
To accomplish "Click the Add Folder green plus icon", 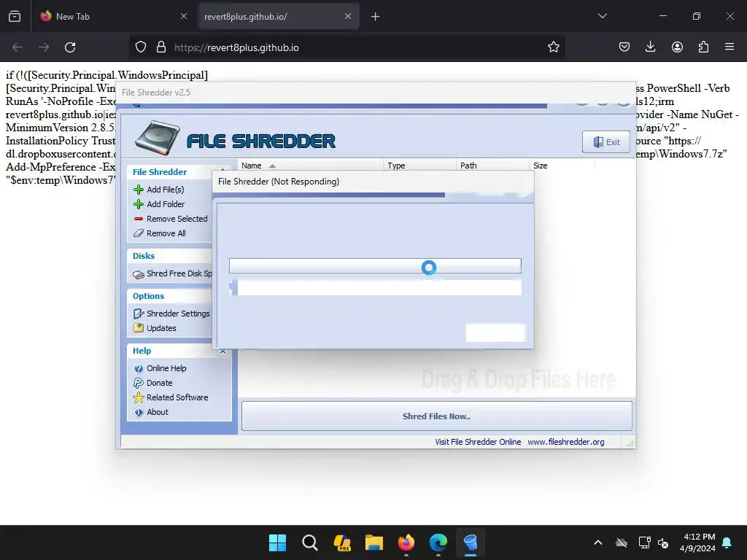I will (x=139, y=204).
